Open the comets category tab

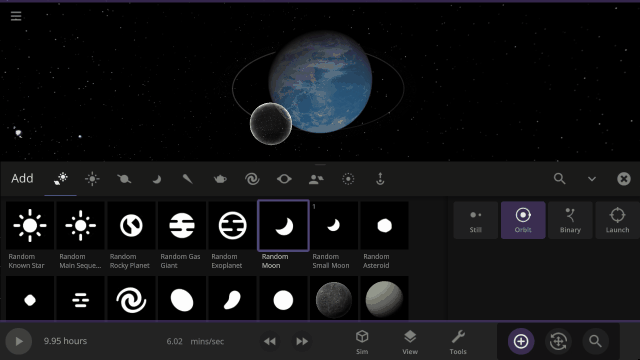[188, 179]
